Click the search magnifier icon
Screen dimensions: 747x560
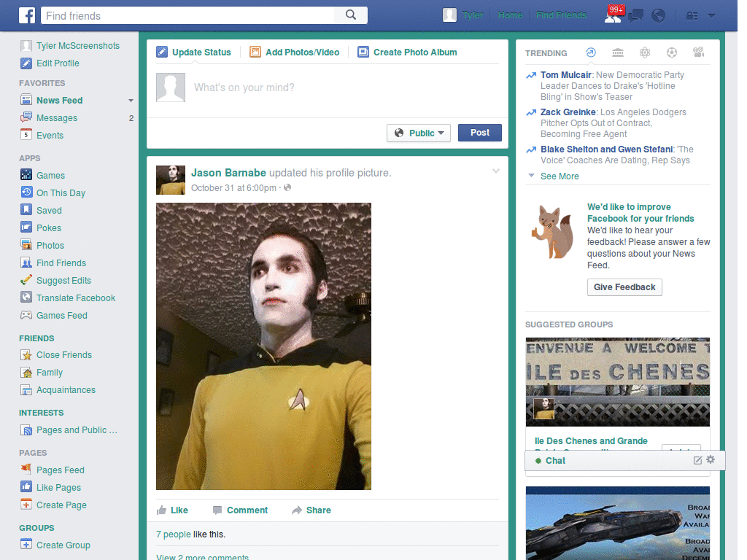pos(351,15)
